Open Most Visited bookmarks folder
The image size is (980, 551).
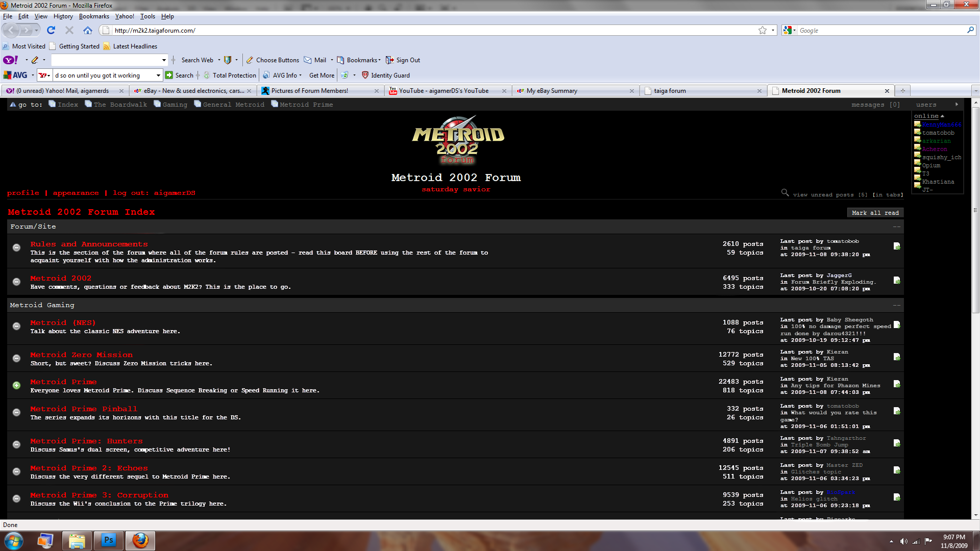[24, 46]
